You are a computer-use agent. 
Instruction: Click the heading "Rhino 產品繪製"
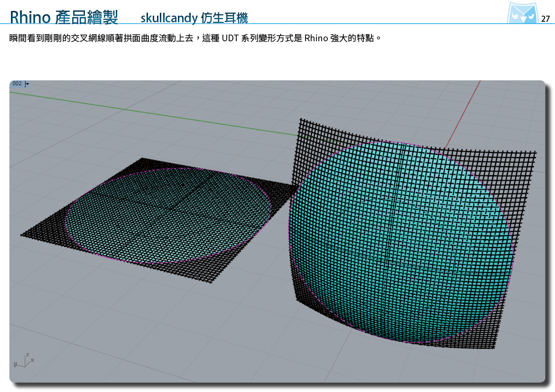click(x=64, y=17)
